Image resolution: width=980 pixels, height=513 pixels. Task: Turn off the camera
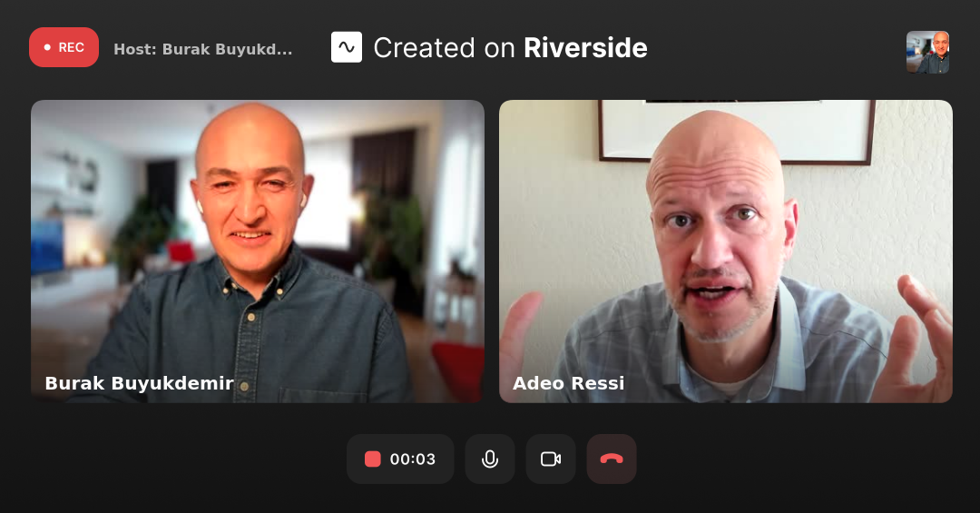click(551, 459)
